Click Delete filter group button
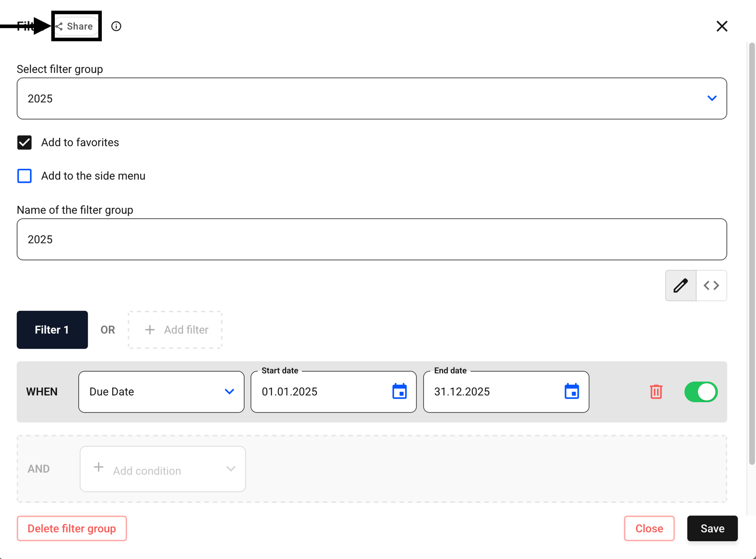The height and width of the screenshot is (559, 756). tap(72, 529)
